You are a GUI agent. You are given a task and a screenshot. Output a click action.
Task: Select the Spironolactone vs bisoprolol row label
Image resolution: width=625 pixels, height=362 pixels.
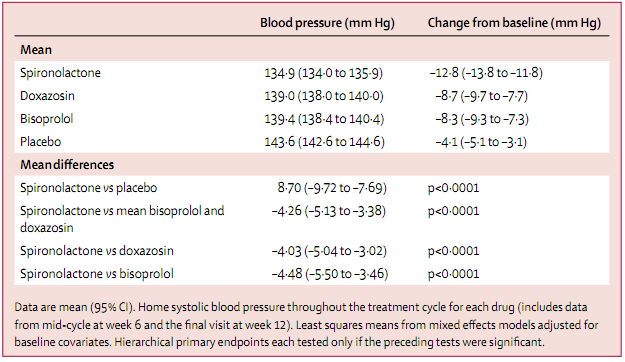(97, 274)
